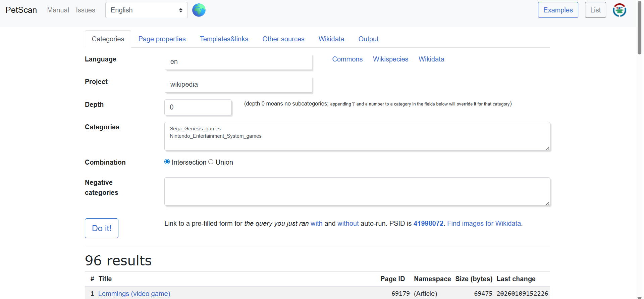
Task: Click the Page ID value 69179
Action: click(x=400, y=294)
